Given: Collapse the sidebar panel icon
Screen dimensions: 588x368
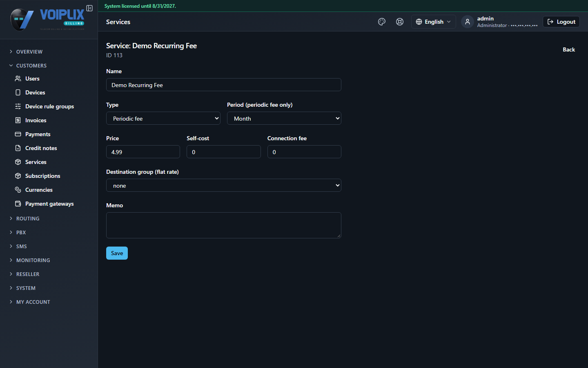Looking at the screenshot, I should (89, 8).
